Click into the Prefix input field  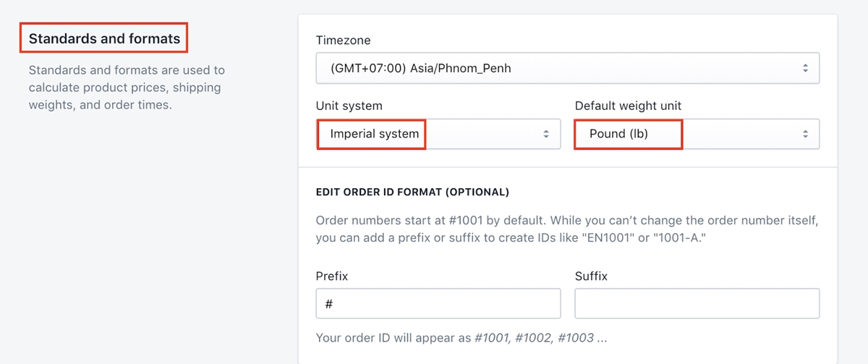tap(438, 304)
